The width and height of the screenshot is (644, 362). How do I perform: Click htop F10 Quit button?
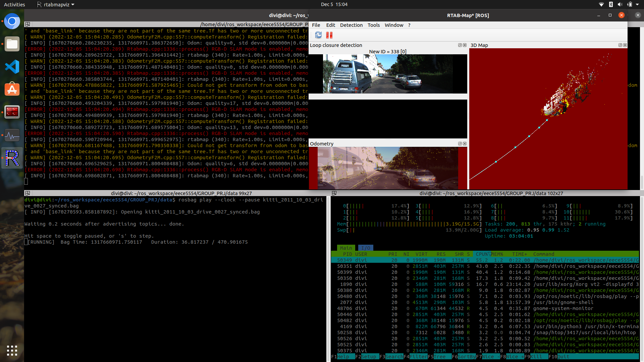pos(563,357)
